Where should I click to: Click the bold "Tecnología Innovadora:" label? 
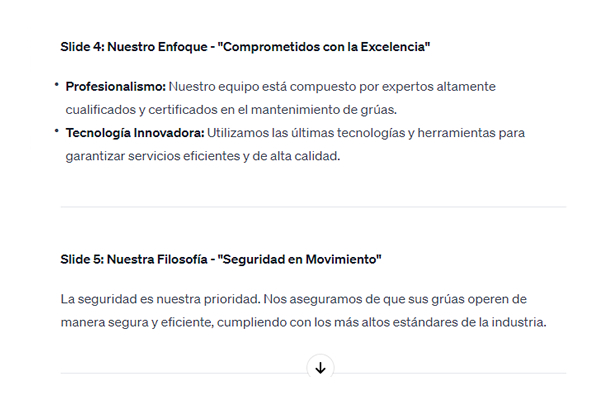(134, 133)
